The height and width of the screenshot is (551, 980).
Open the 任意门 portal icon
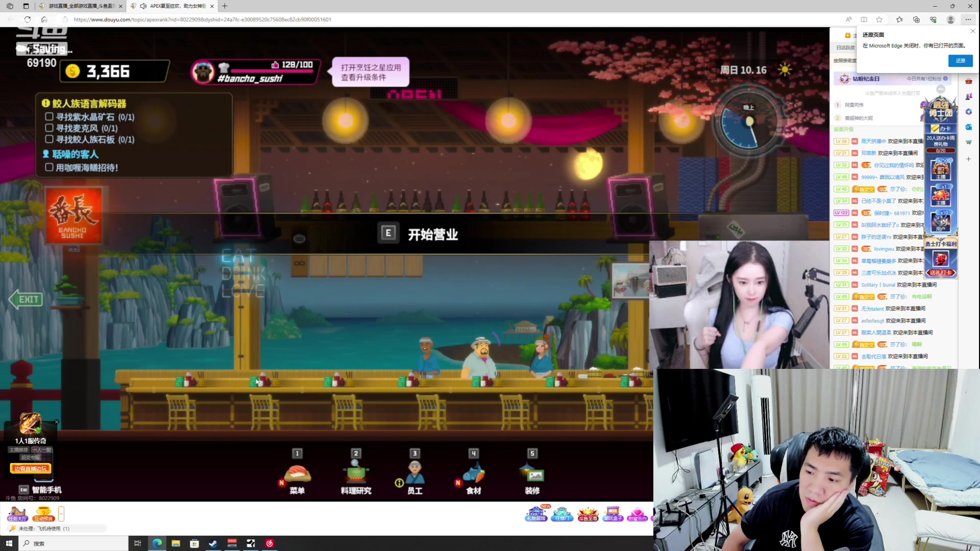pyautogui.click(x=561, y=513)
